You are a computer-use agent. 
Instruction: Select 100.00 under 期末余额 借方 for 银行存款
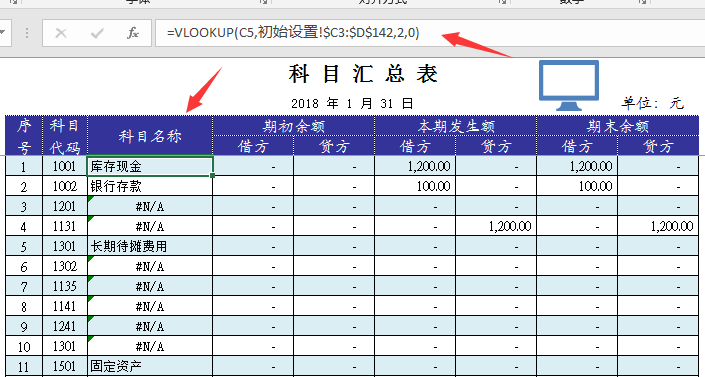[577, 186]
